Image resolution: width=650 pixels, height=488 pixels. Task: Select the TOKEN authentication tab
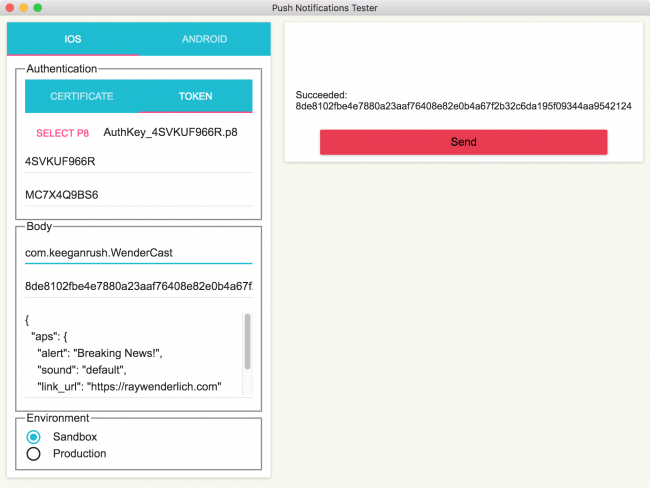click(x=195, y=96)
